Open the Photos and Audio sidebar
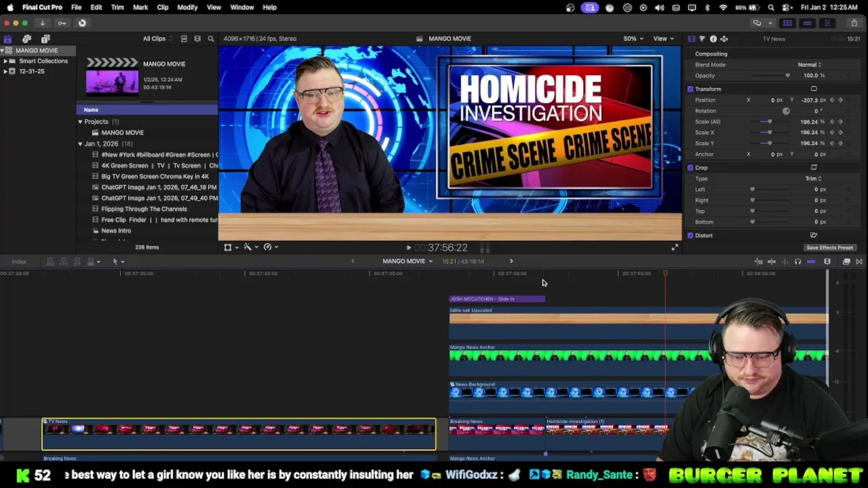 26,39
